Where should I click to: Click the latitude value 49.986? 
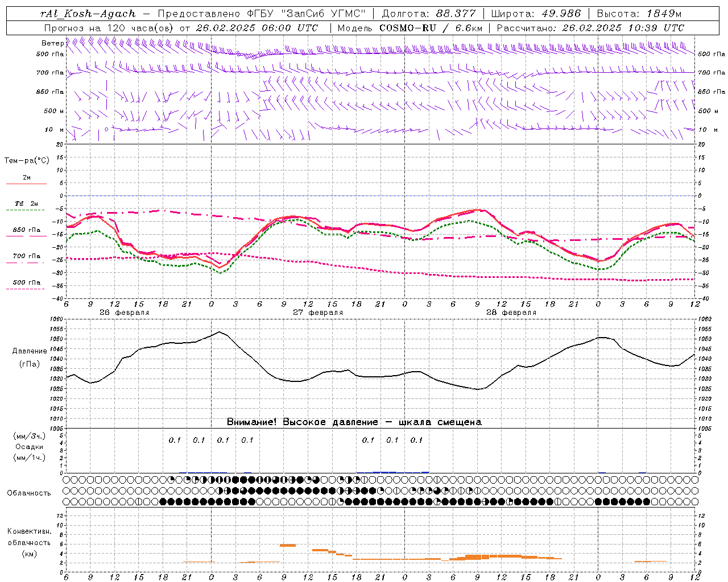tap(561, 14)
